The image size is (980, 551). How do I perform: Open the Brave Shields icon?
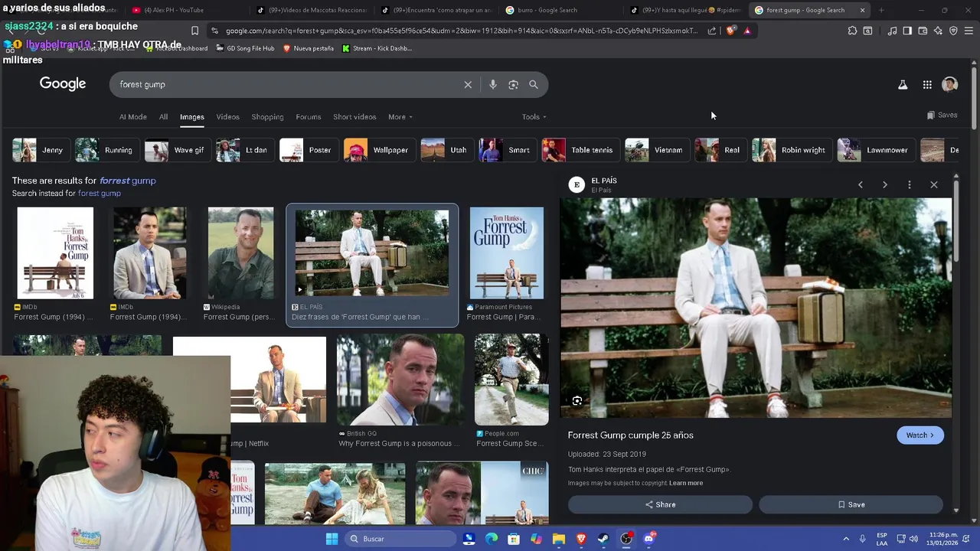tap(730, 31)
